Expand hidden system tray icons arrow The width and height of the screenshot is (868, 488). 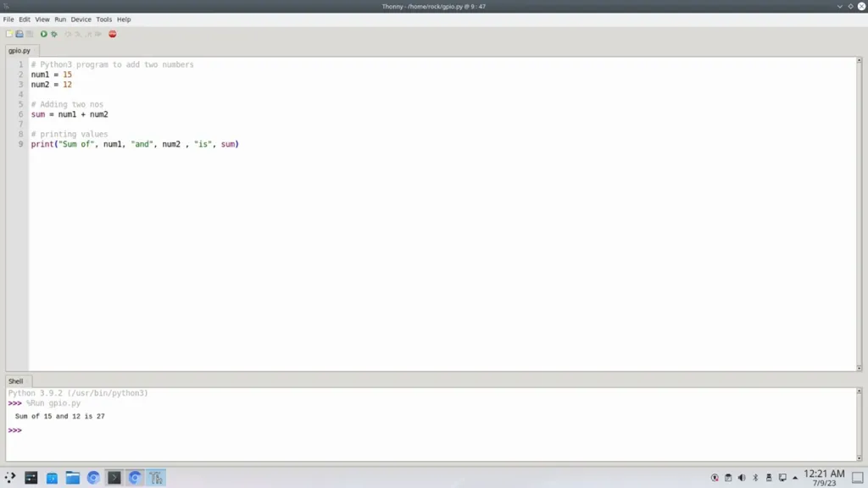[x=795, y=478]
